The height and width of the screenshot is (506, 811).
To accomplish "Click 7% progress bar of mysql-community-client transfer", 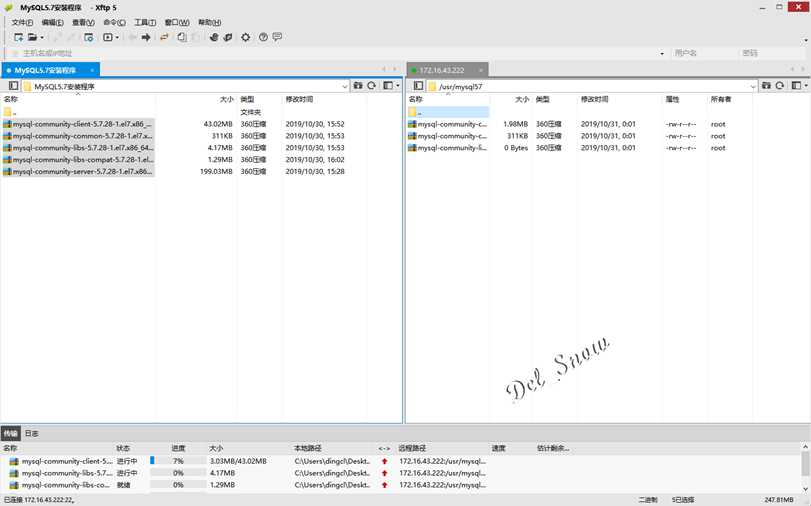I will coord(178,461).
